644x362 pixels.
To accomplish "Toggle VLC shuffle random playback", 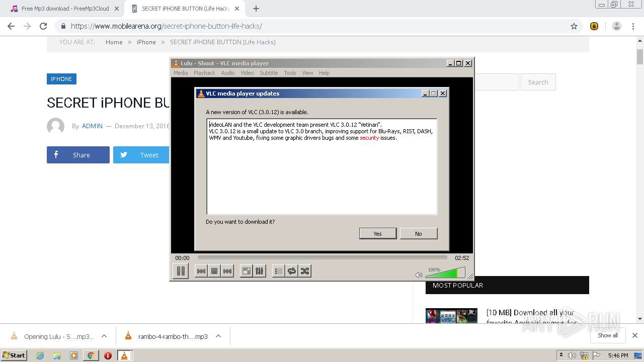I will [304, 271].
